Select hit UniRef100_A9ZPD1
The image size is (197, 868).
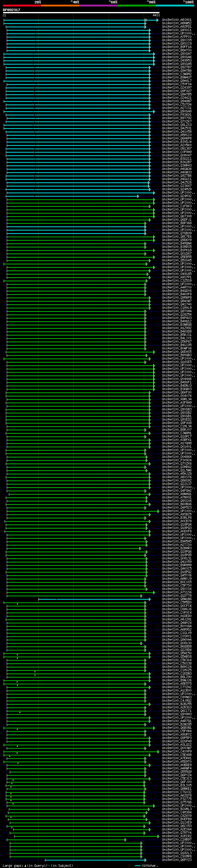click(x=176, y=26)
